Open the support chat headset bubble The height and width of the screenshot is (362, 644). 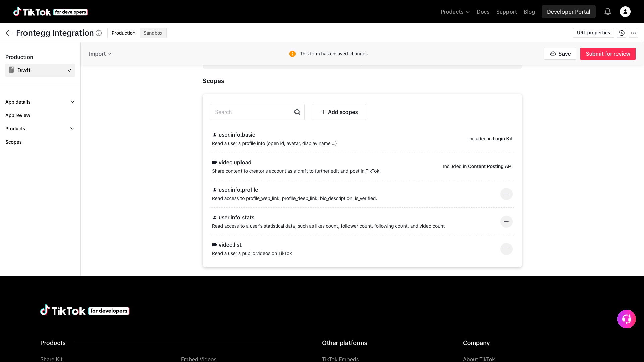(x=627, y=319)
